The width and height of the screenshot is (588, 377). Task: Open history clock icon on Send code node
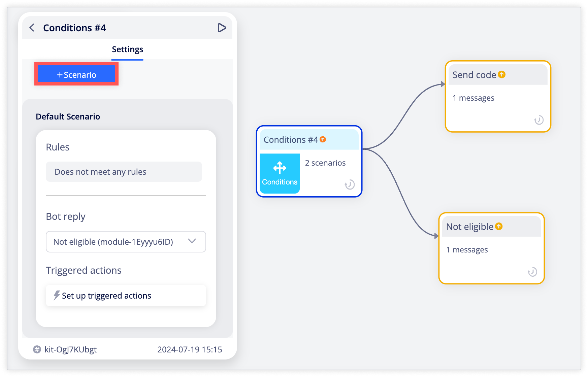[x=539, y=120]
